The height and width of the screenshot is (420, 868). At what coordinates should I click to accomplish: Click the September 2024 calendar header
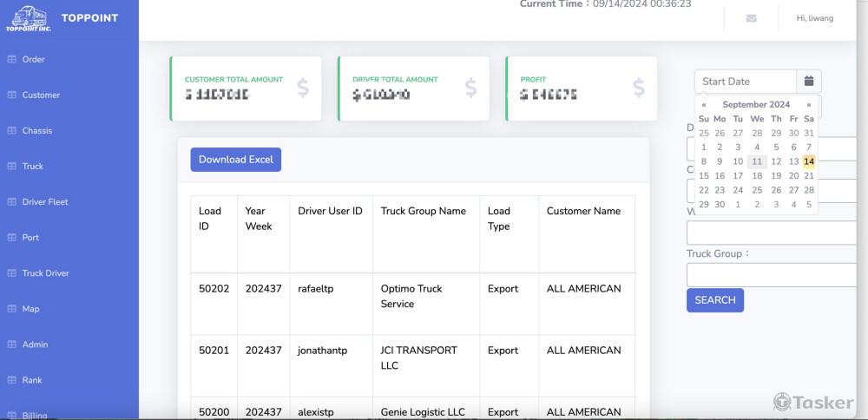tap(756, 105)
